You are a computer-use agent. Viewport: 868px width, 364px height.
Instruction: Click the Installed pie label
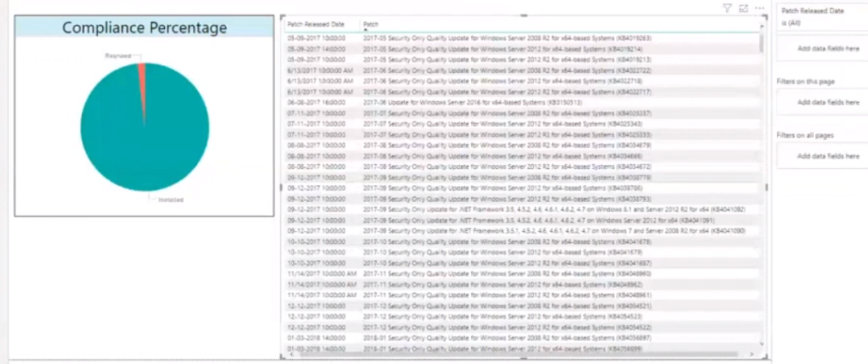point(170,200)
